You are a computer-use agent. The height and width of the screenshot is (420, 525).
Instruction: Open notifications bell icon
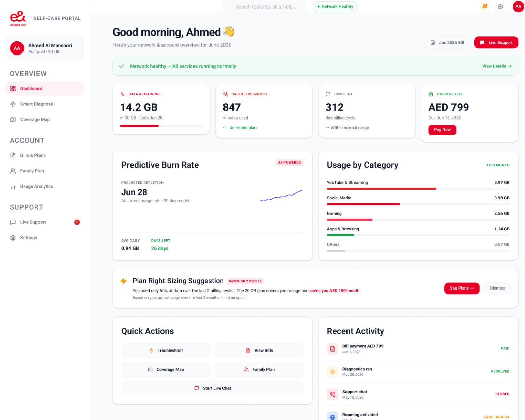click(x=484, y=6)
